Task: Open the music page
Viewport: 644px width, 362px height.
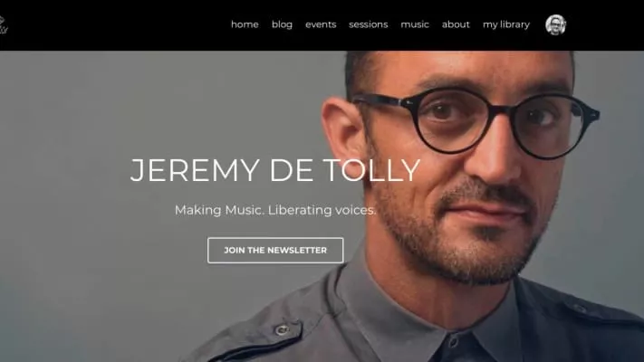Action: point(415,24)
